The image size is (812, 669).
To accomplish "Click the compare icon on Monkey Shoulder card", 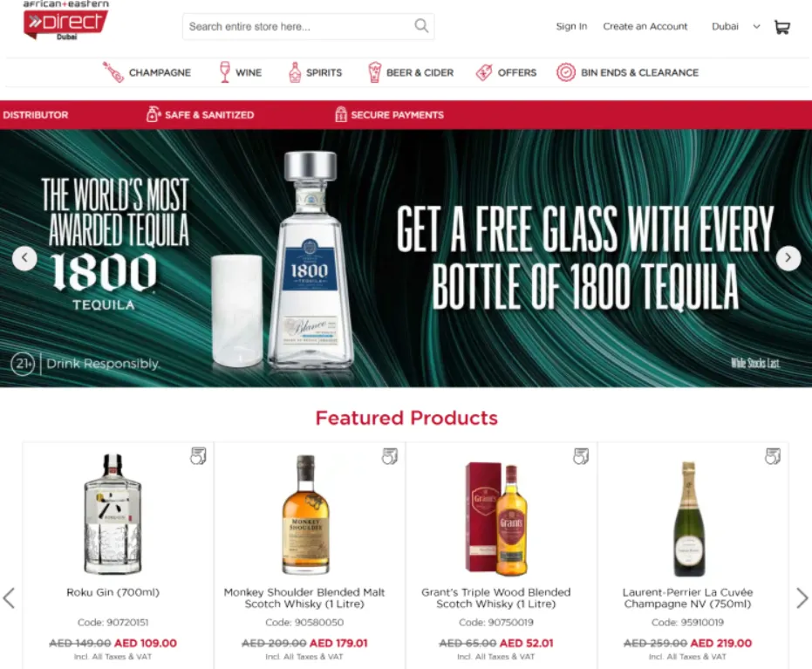I will coord(389,455).
